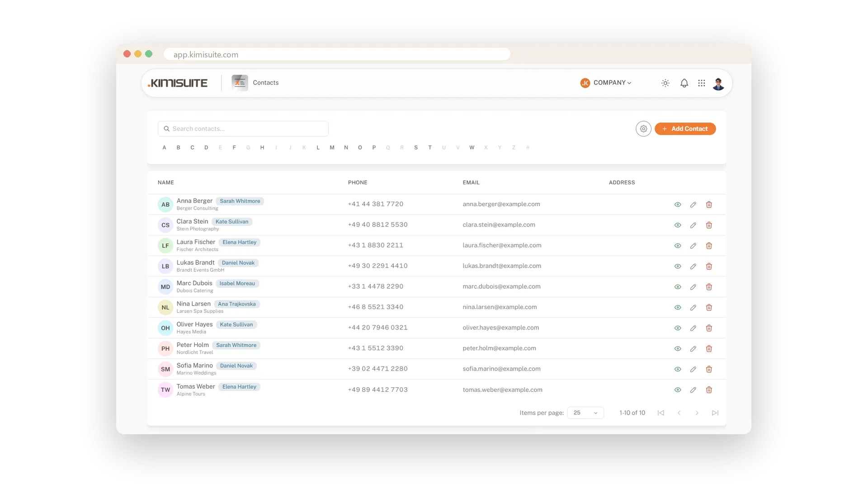Delete the Oliver Hayes contact
Screen dimensions: 868x488
click(709, 328)
